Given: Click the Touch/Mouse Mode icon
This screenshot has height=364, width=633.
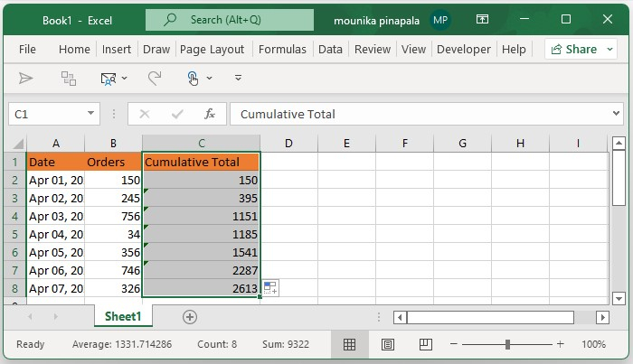Looking at the screenshot, I should [194, 79].
